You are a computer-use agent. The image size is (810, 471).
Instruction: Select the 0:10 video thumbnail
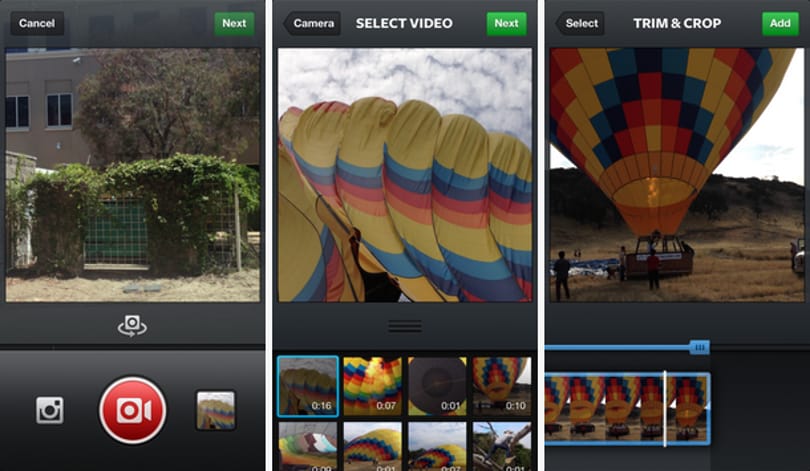502,386
